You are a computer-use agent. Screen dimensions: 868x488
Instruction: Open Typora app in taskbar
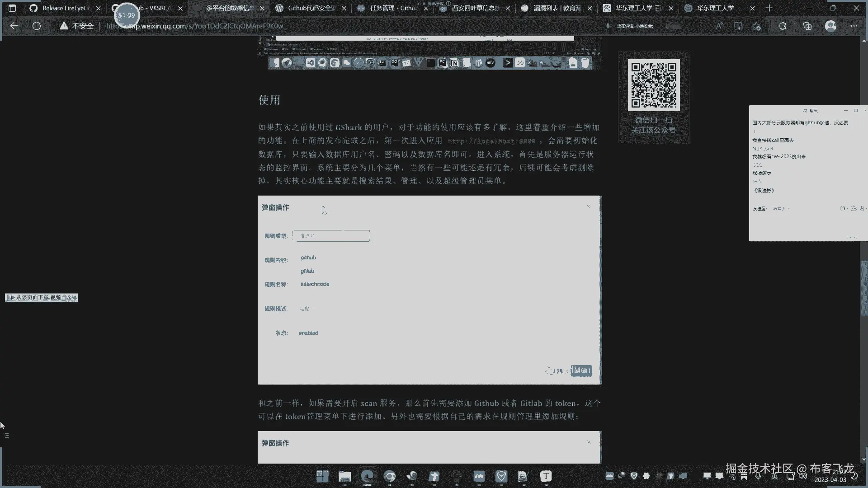(x=546, y=476)
